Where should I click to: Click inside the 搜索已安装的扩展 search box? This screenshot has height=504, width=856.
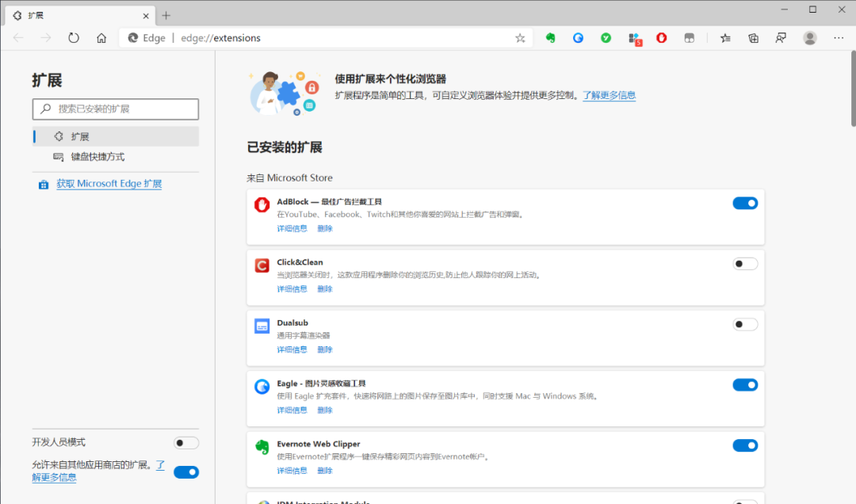(x=115, y=109)
